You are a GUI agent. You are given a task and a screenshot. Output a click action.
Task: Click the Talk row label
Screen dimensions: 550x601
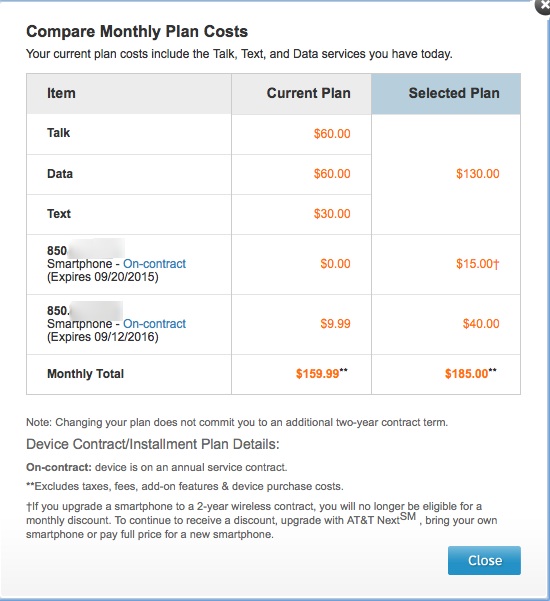tap(59, 133)
